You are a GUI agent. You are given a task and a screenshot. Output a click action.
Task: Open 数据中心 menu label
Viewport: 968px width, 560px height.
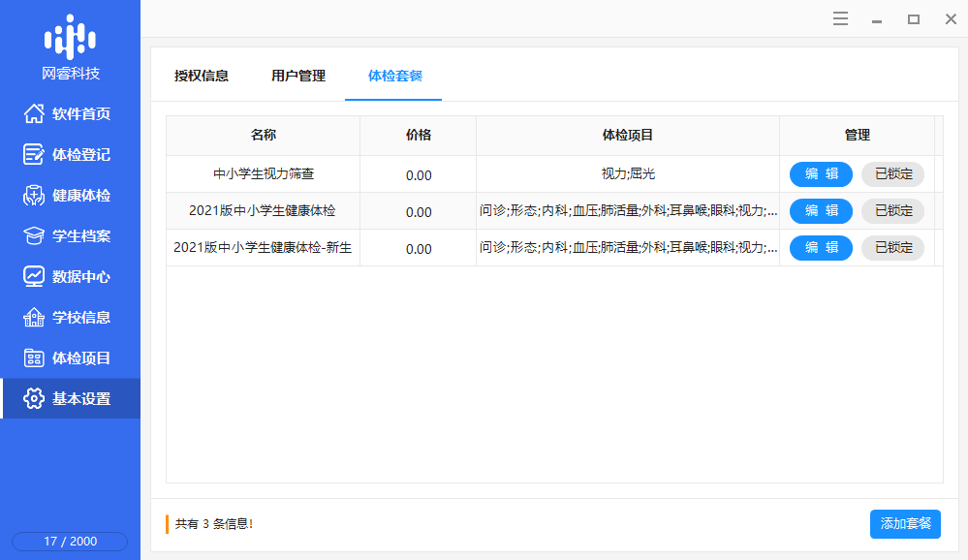[x=81, y=276]
